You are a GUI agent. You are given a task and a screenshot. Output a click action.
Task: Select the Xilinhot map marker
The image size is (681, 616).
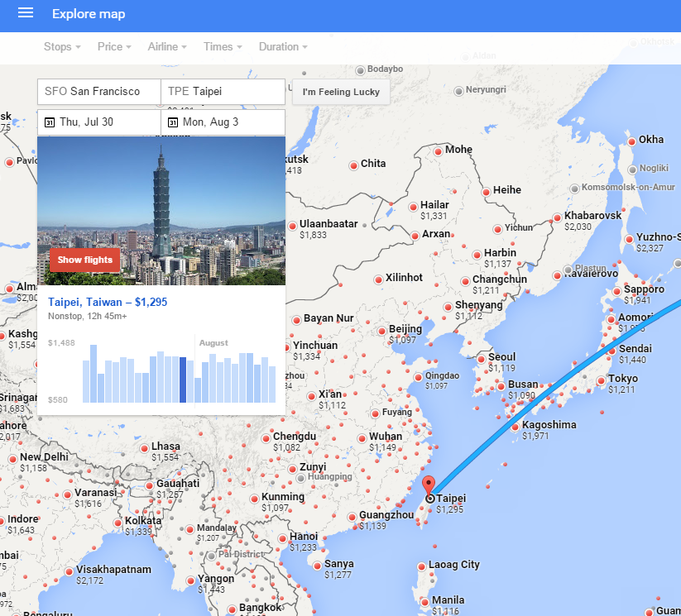(x=378, y=279)
